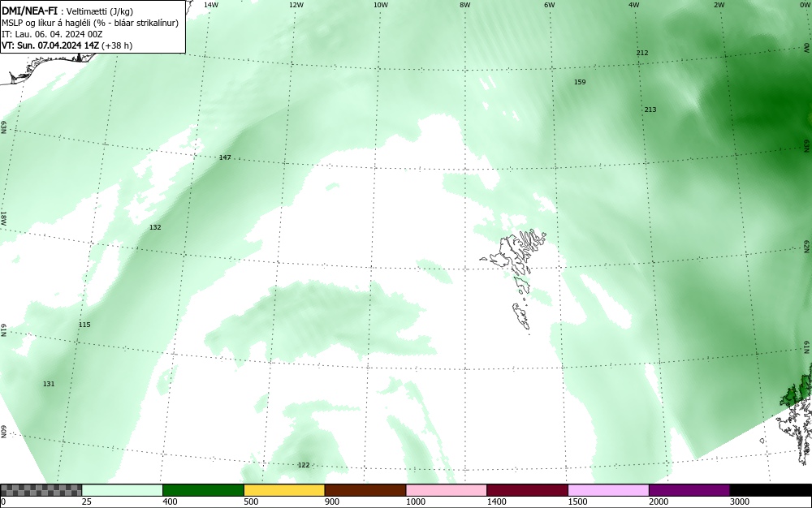The width and height of the screenshot is (812, 508).
Task: Click the map value 159
Action: coord(580,82)
